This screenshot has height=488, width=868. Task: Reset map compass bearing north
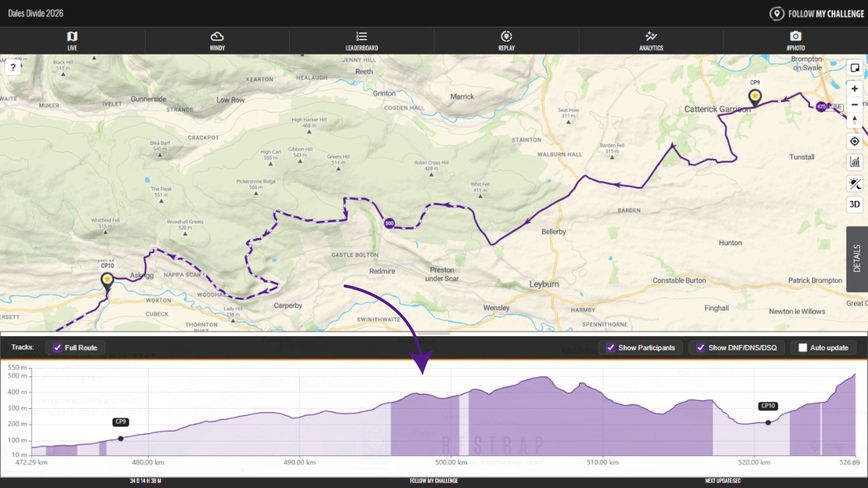point(854,121)
